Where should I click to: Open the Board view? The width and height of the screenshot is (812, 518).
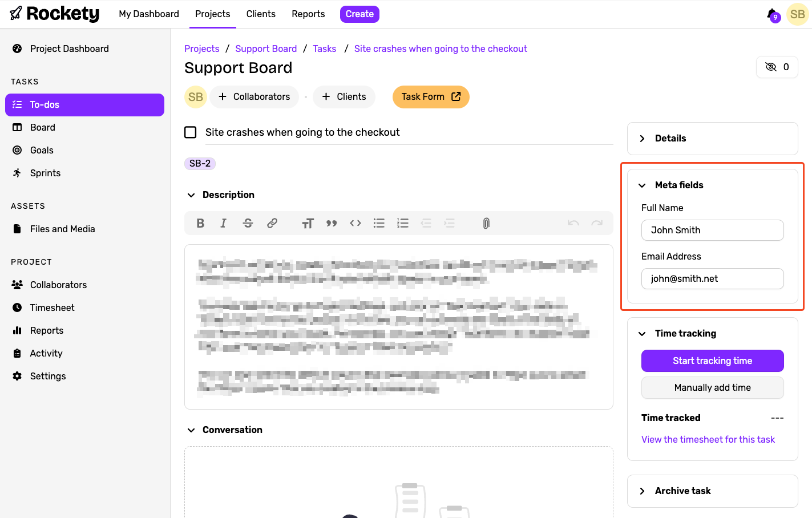pyautogui.click(x=85, y=128)
